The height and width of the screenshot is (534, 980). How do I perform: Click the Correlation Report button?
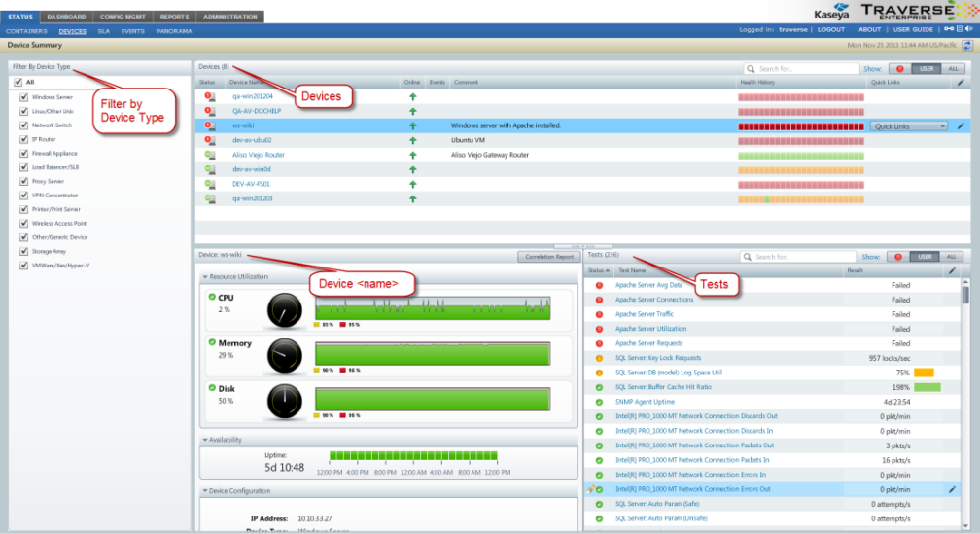tap(547, 257)
